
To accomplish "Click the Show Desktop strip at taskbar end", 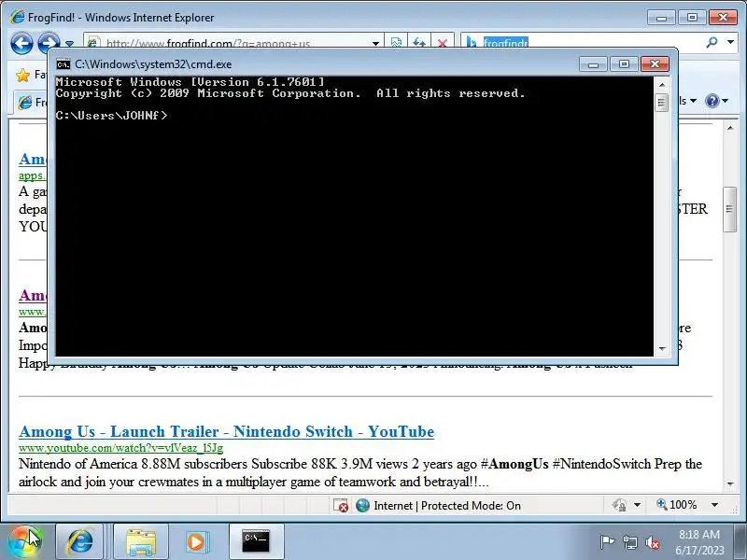I will tap(740, 542).
